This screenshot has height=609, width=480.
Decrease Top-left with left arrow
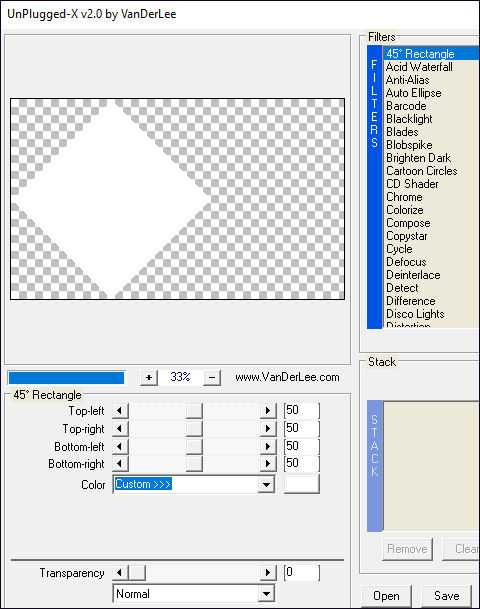click(x=120, y=411)
